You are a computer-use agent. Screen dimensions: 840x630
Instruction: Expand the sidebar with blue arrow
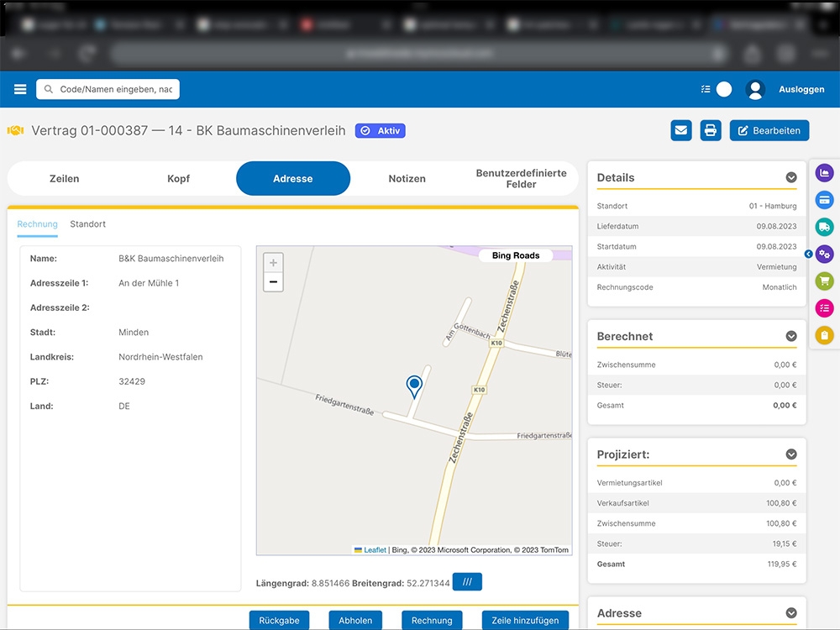pos(808,254)
